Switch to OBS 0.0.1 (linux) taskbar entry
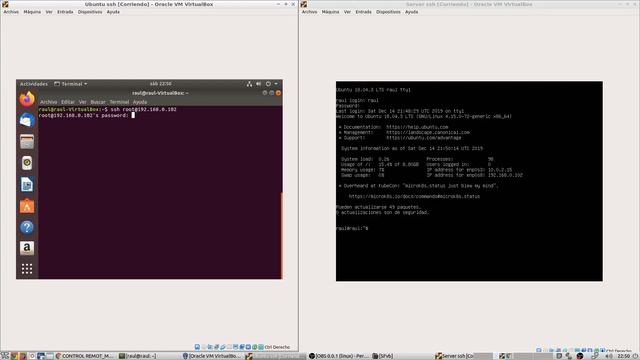The height and width of the screenshot is (360, 640). (339, 356)
